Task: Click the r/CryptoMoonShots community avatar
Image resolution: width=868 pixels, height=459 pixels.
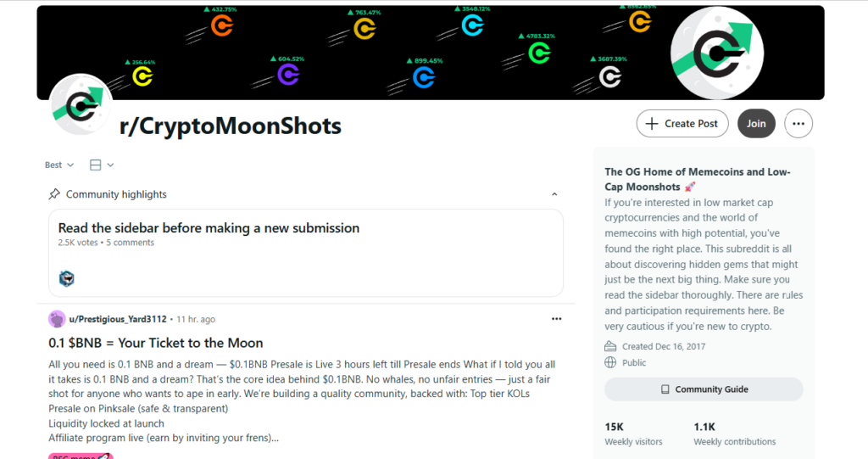Action: pos(81,105)
